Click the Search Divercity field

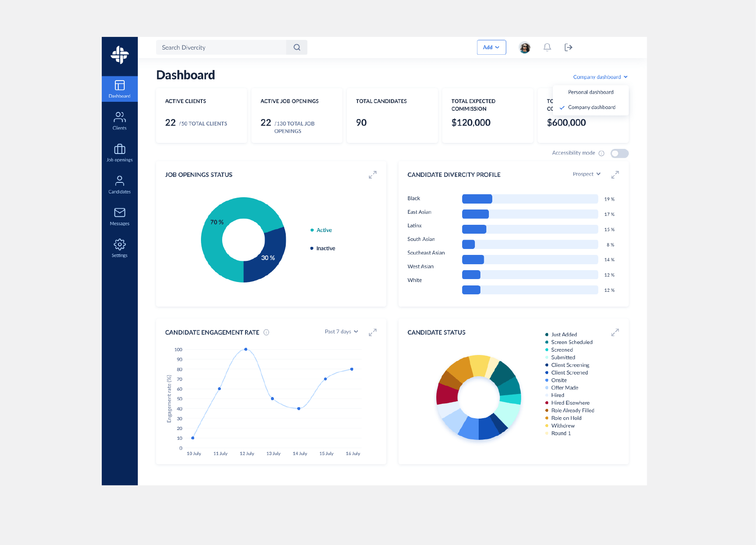pos(221,48)
